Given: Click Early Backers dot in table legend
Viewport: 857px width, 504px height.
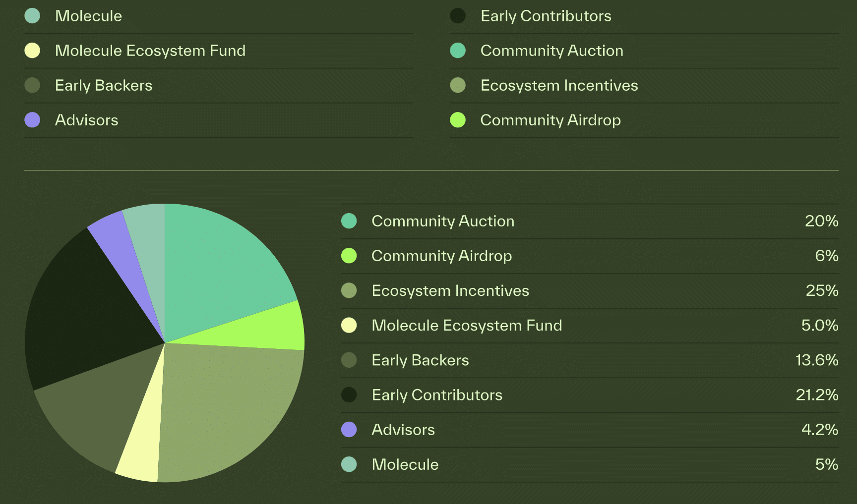Looking at the screenshot, I should [349, 360].
